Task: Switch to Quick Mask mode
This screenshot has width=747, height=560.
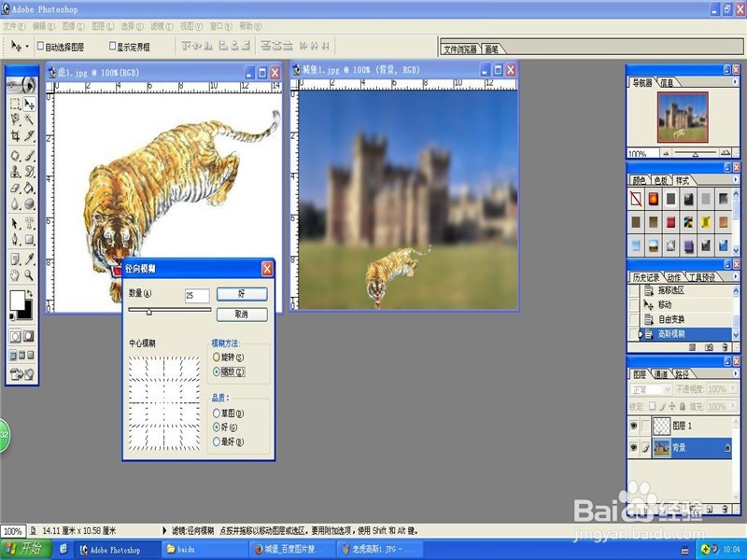Action: click(x=29, y=336)
